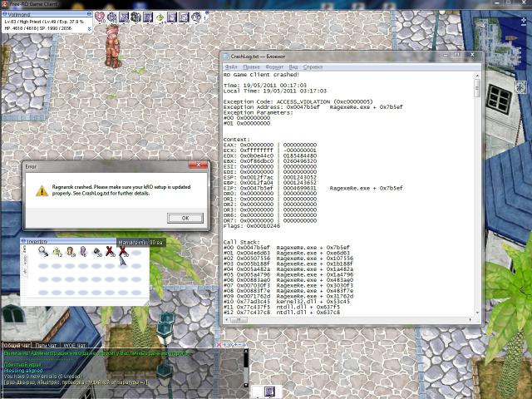Click Notepad vertical scrollbar up arrow

[477, 76]
